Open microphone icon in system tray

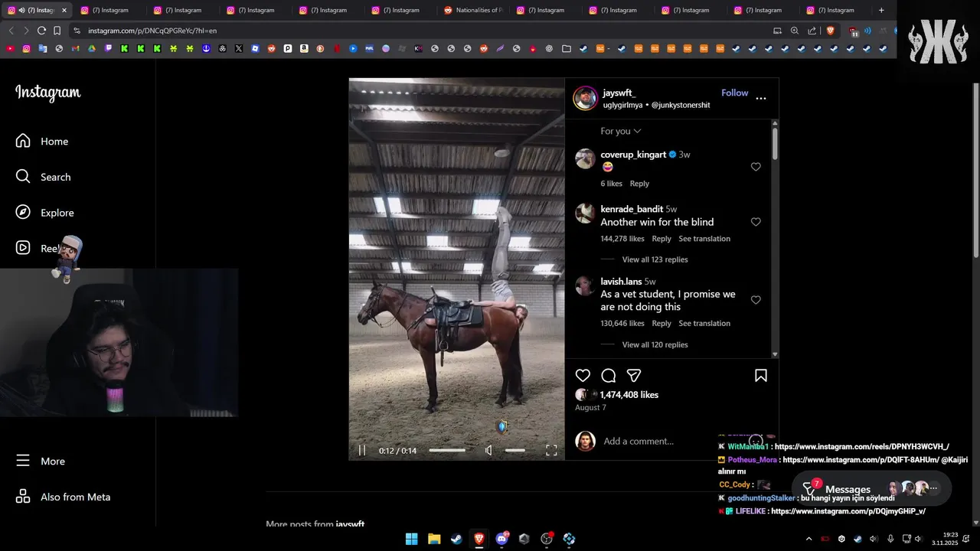[890, 539]
